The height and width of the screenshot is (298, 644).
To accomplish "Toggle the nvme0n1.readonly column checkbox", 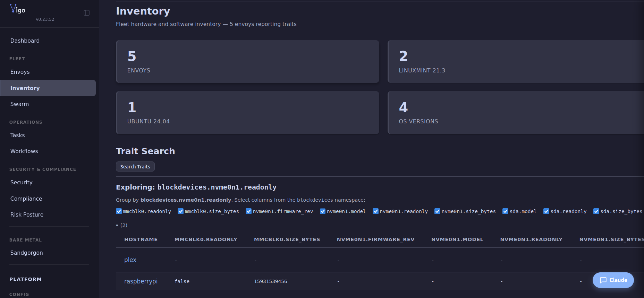I will tap(376, 211).
